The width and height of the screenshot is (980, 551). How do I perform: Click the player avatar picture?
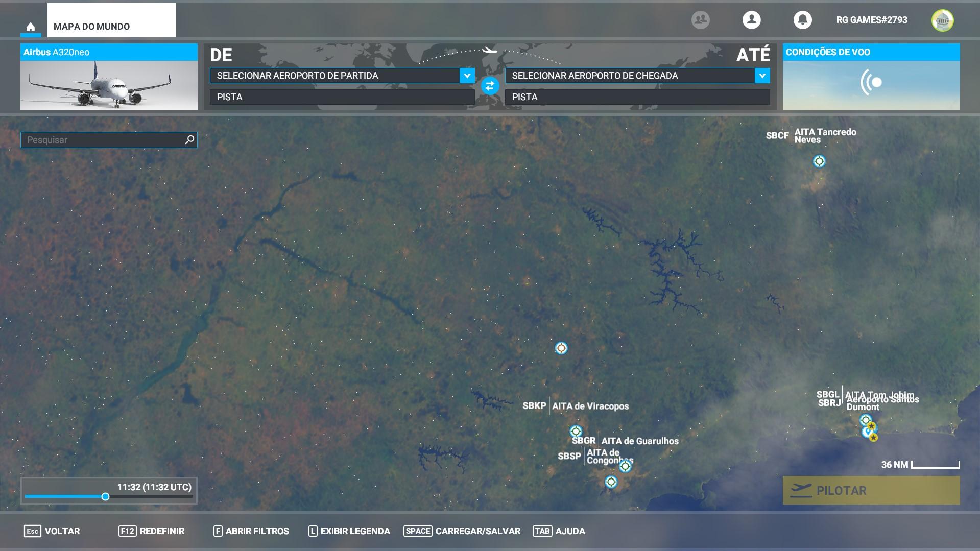(x=942, y=20)
